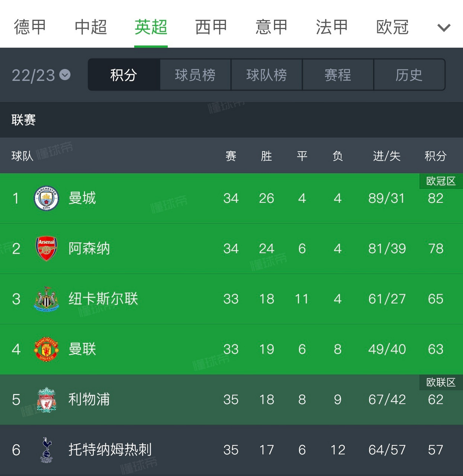The image size is (463, 476).
Task: Select the 中超 league tab
Action: [91, 27]
